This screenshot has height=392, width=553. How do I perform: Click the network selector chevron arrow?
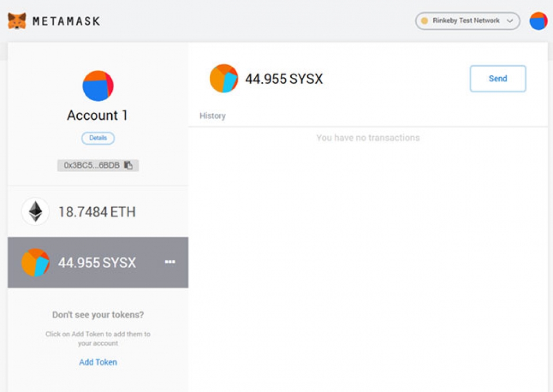(x=510, y=21)
